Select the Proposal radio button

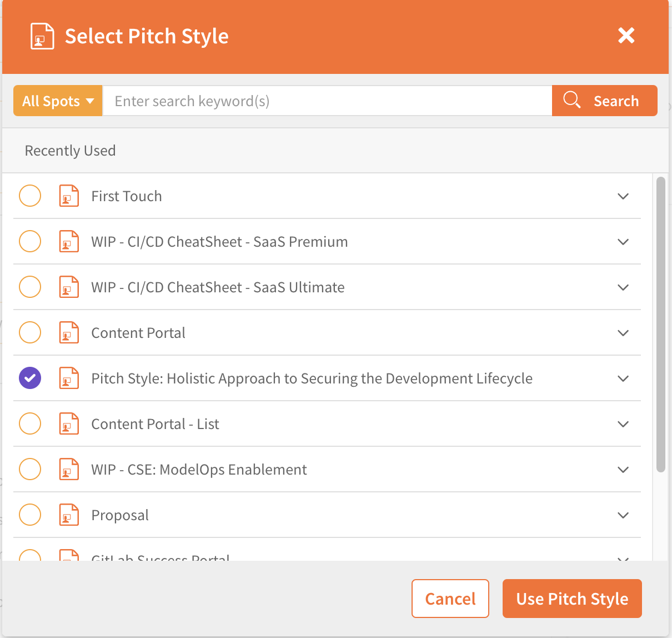pyautogui.click(x=30, y=515)
